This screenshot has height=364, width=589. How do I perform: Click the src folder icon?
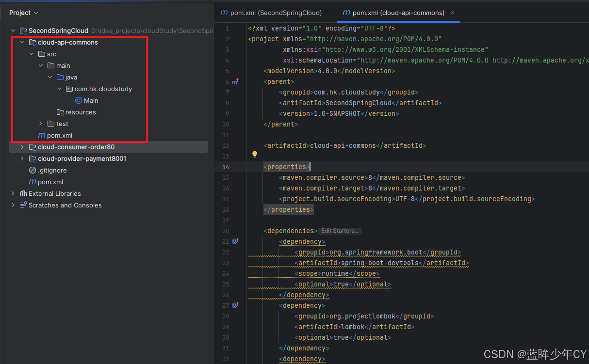[42, 54]
